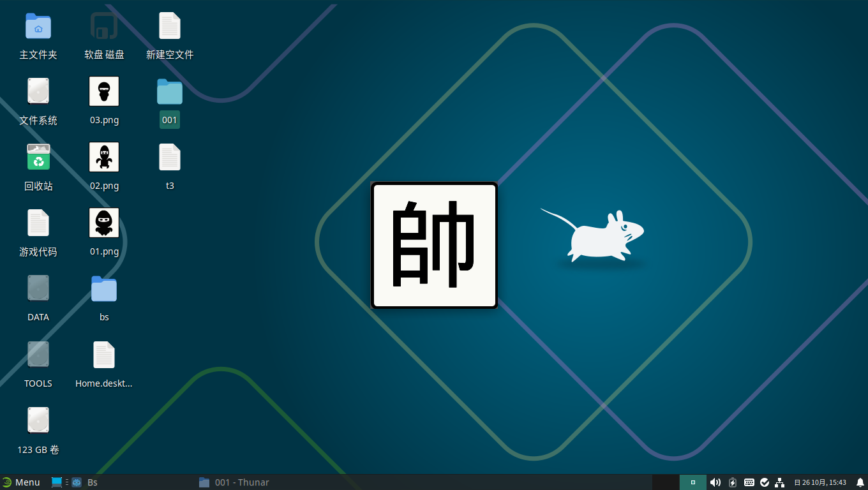Open the 01.png ninja image

click(x=103, y=223)
